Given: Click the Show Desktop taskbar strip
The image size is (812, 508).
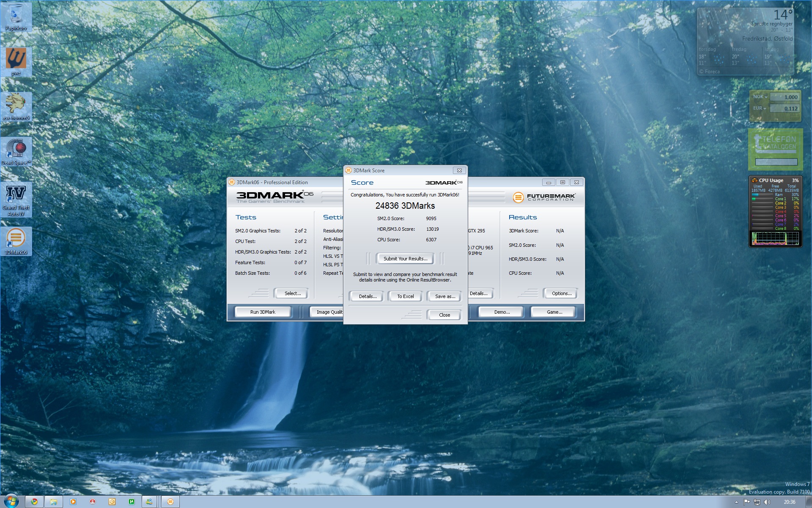Looking at the screenshot, I should click(x=809, y=502).
